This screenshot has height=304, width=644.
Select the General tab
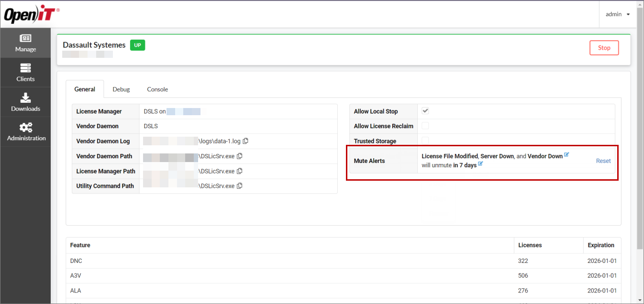pyautogui.click(x=85, y=89)
